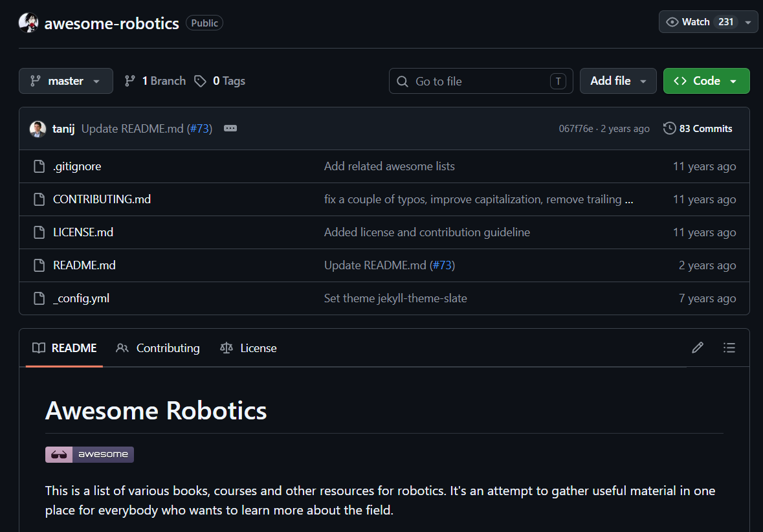Expand commit details with ellipsis button
Screen dimensions: 763x532
(230, 128)
